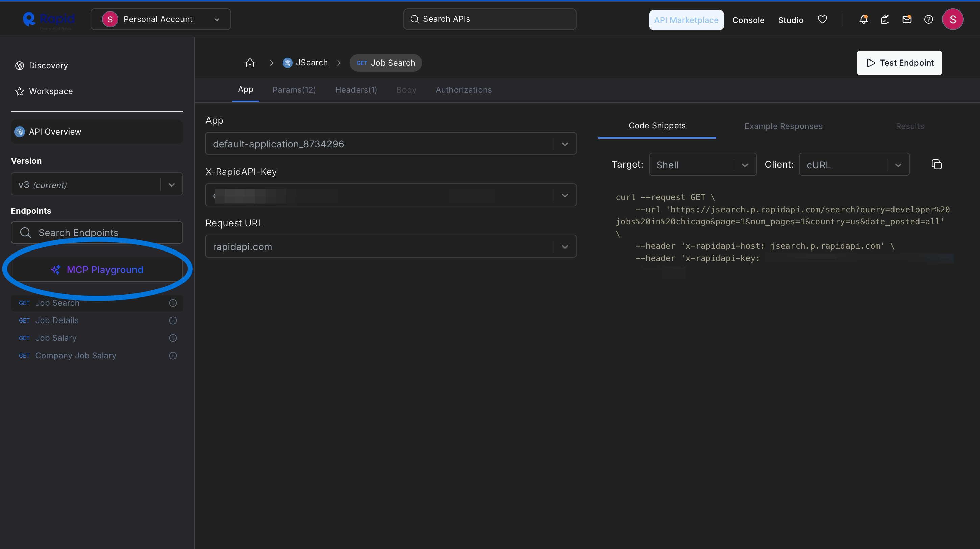This screenshot has width=980, height=549.
Task: Switch to the Params(12) tab
Action: coord(294,90)
